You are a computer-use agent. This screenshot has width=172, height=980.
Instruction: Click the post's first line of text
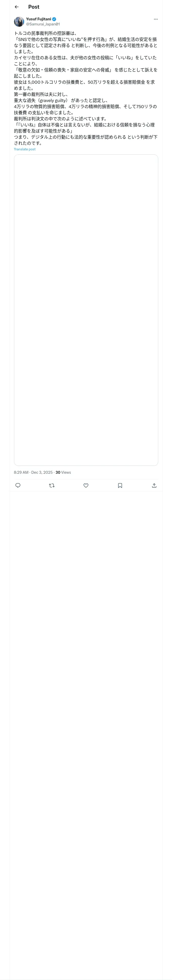pyautogui.click(x=46, y=34)
